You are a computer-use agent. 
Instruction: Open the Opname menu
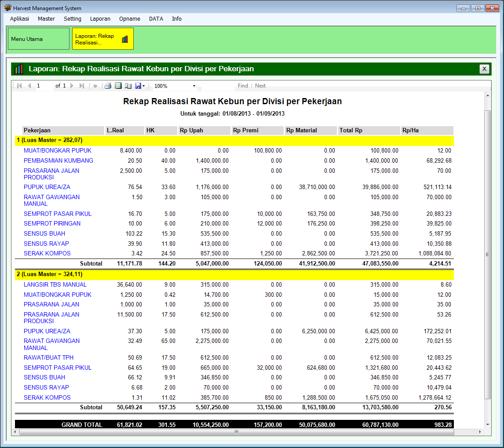[x=130, y=18]
